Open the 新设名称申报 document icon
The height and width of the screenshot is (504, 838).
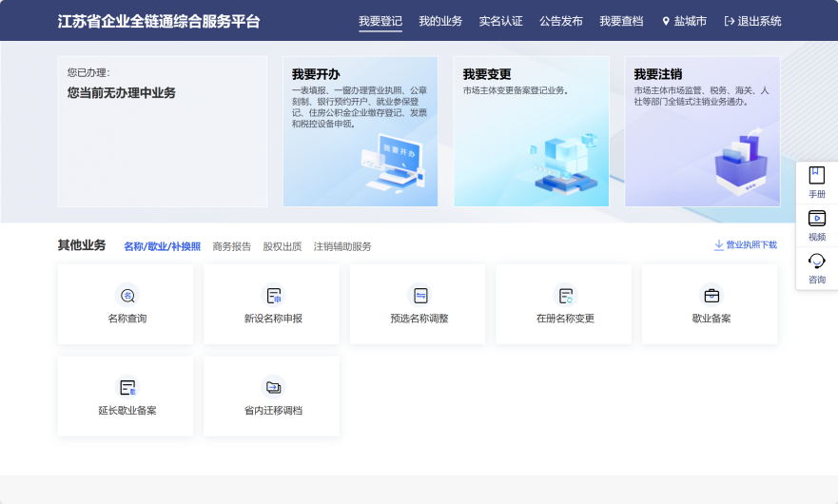click(x=273, y=295)
